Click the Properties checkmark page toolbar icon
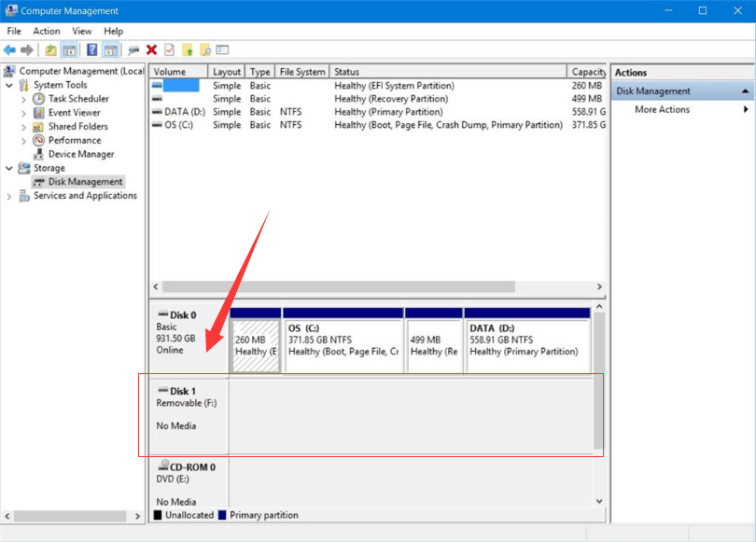Viewport: 756px width, 542px height. tap(169, 49)
